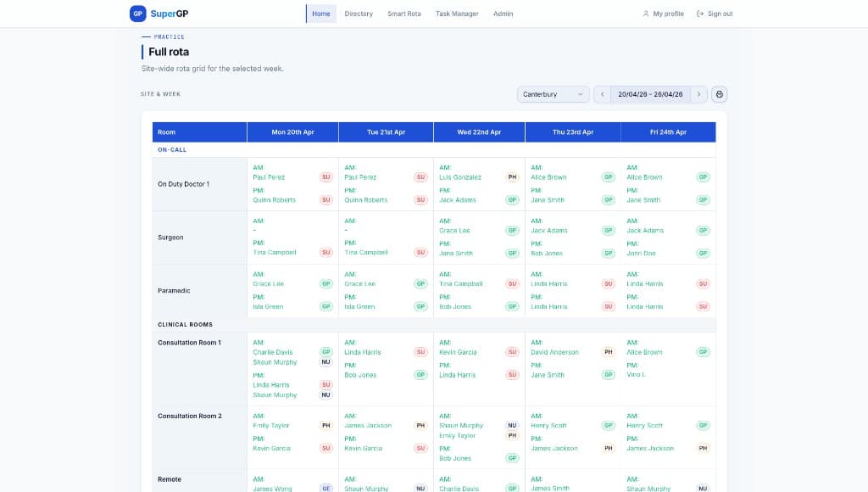This screenshot has height=492, width=868.
Task: Click SU badge beside Tina Campbell Wednesday
Action: tap(512, 283)
